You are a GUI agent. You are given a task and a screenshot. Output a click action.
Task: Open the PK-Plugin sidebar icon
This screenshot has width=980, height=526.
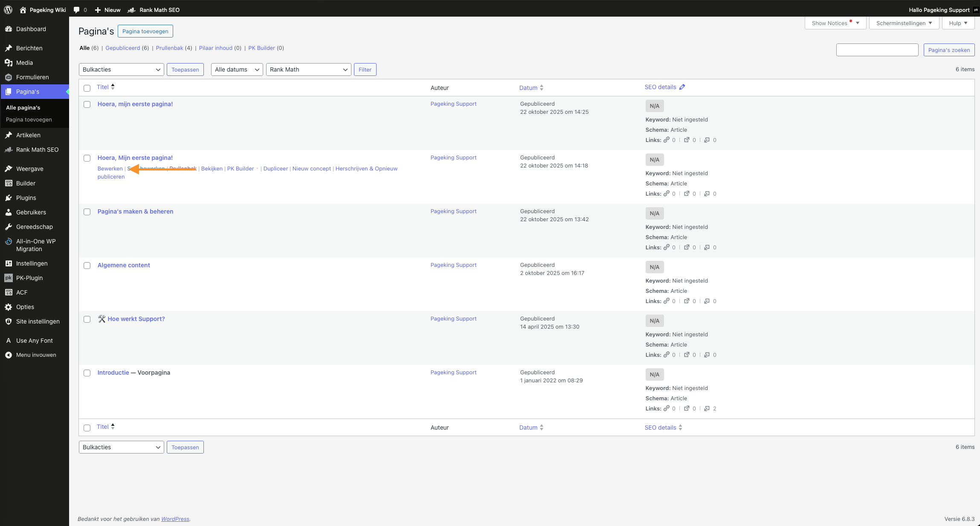click(x=9, y=278)
